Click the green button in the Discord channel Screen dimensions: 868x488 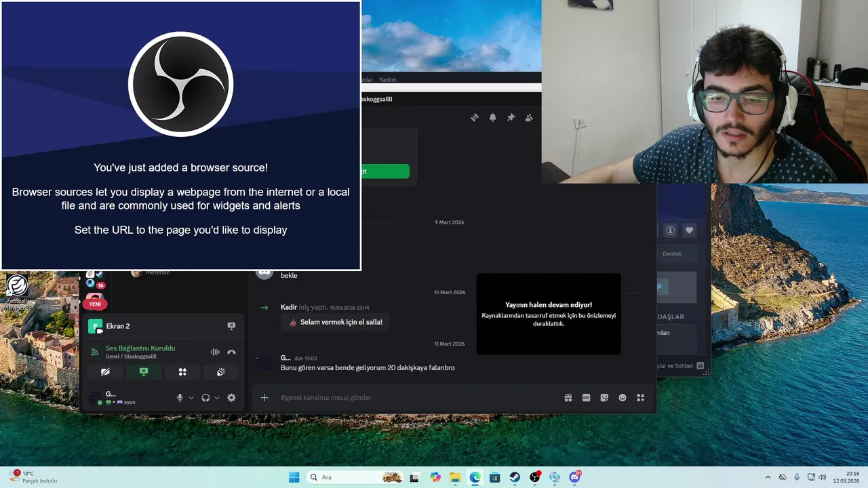pyautogui.click(x=385, y=171)
